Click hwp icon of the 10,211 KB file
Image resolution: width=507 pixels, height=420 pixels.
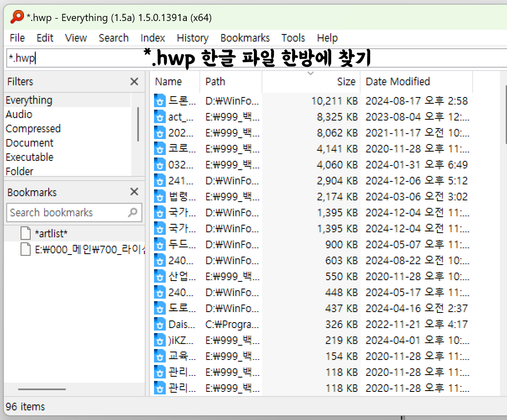click(x=160, y=101)
